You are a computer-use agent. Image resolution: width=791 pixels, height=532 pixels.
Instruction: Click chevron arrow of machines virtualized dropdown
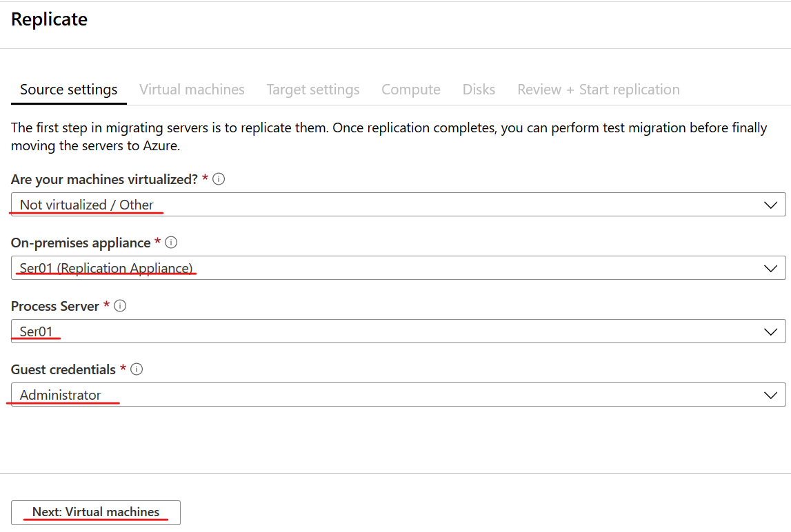click(771, 205)
